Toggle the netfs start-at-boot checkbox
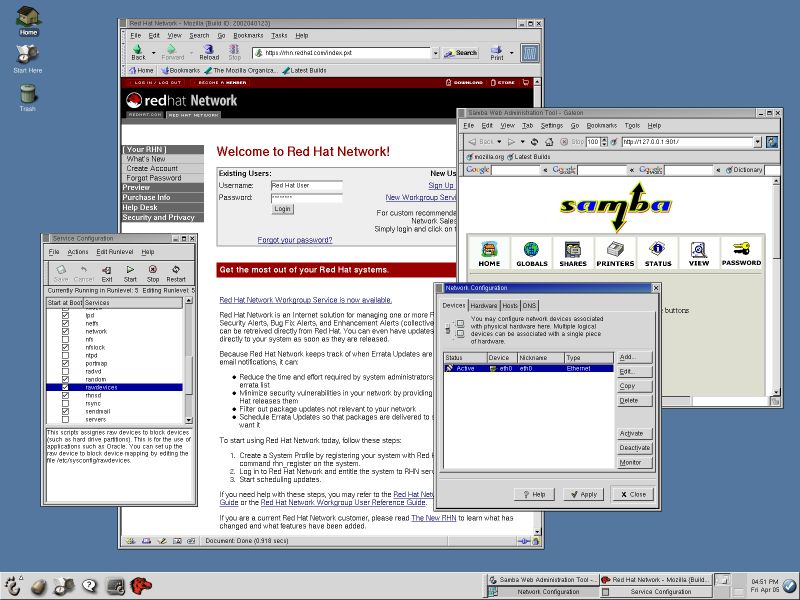The image size is (800, 600). pos(65,323)
